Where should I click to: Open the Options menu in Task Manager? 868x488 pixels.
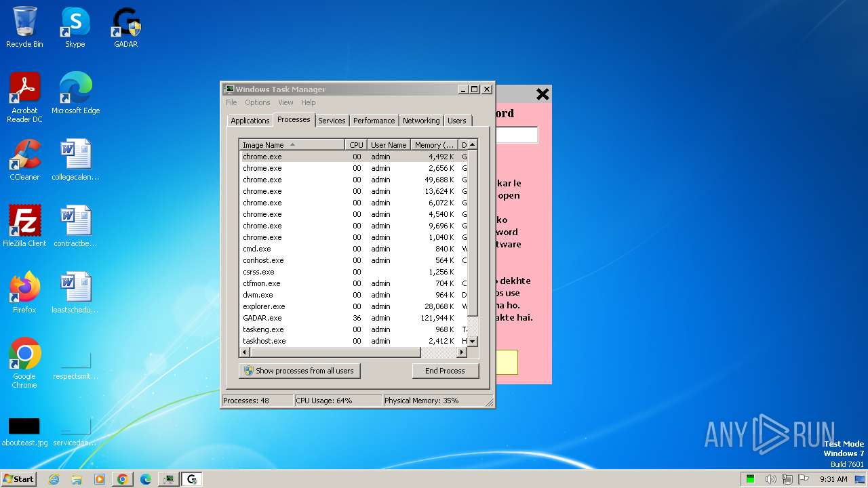click(258, 102)
